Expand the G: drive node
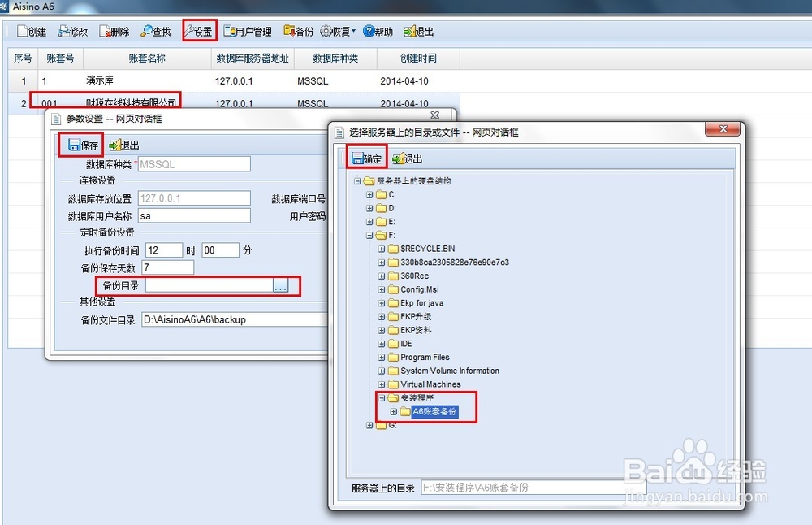The image size is (812, 525). [369, 425]
